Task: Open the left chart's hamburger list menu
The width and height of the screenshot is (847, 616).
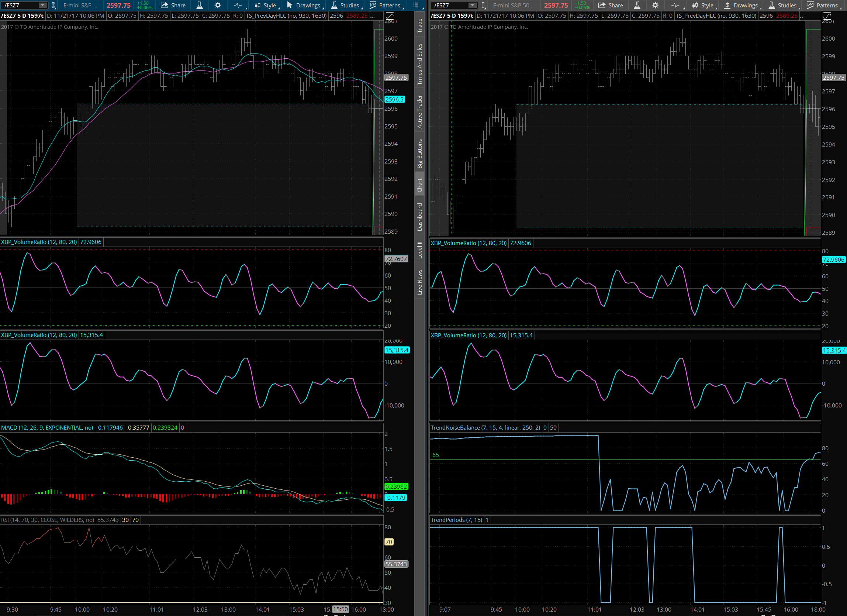Action: 416,5
